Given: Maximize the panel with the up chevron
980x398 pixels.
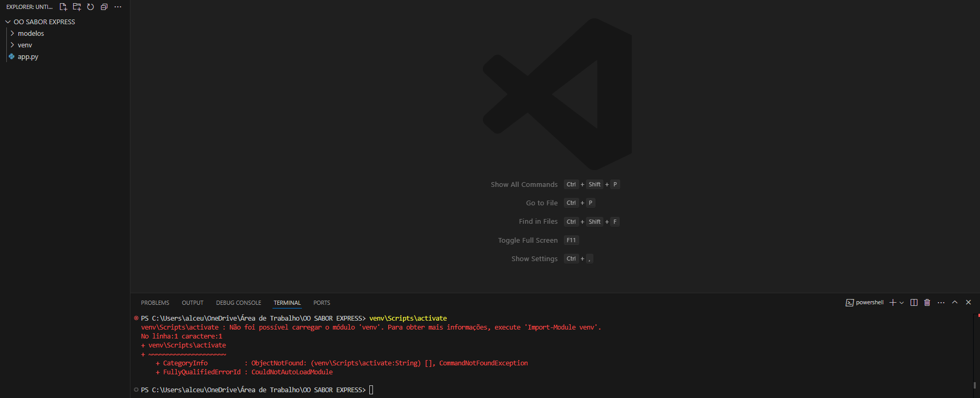Looking at the screenshot, I should [x=955, y=302].
